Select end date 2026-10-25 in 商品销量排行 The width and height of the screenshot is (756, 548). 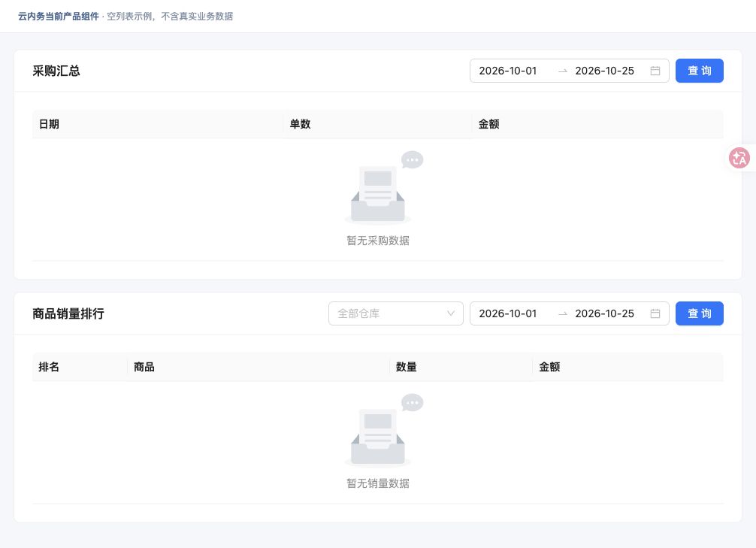[x=605, y=313]
